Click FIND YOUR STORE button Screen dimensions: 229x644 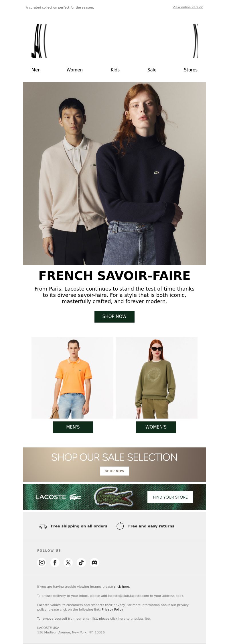pos(170,497)
